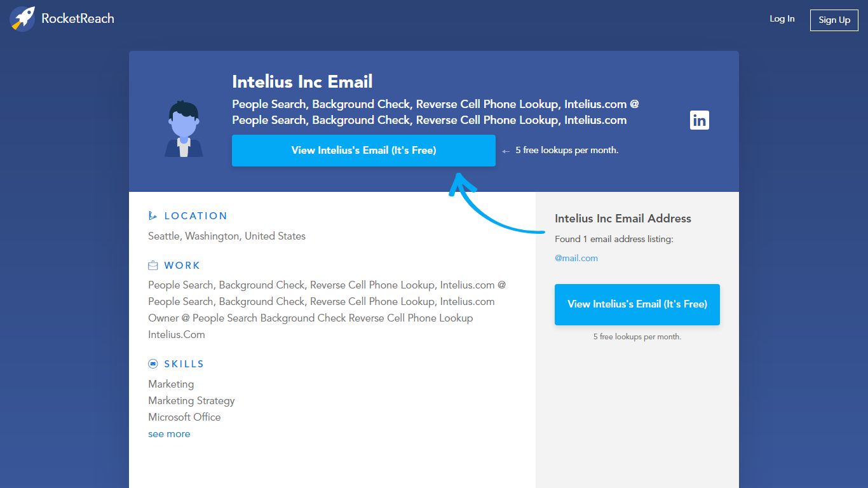Click the LOCATION section heading
The image size is (868, 488).
(x=196, y=216)
